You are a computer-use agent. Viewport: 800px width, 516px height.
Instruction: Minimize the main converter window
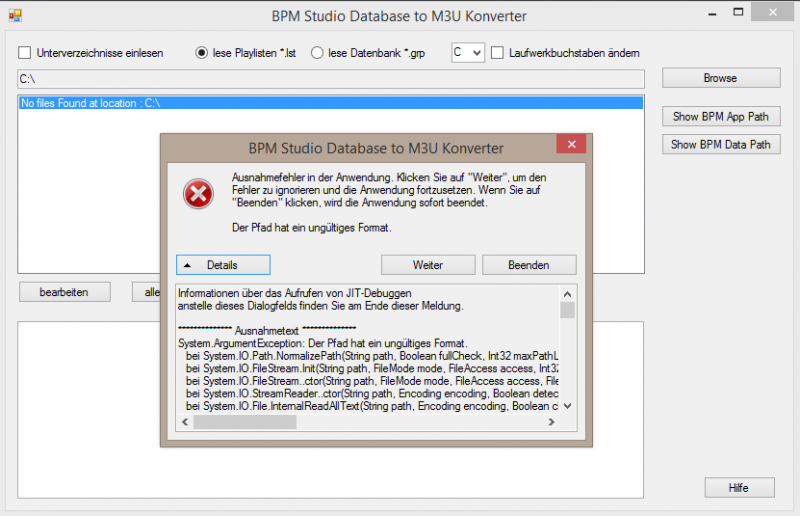point(712,13)
